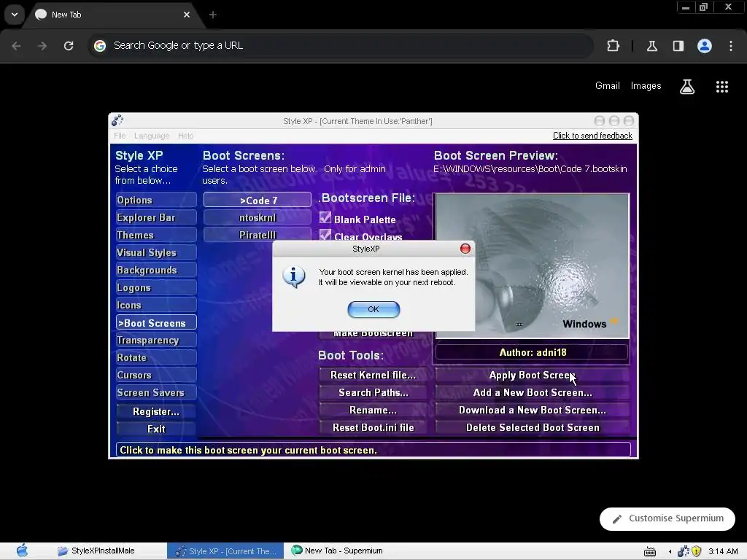Click Add a New Boot Screen...

pos(532,392)
